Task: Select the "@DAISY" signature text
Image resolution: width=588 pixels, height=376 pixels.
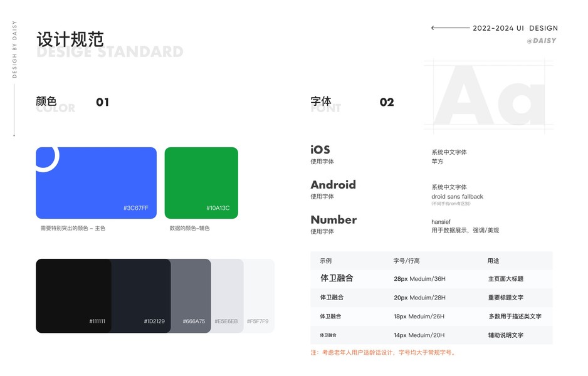Action: [x=542, y=41]
